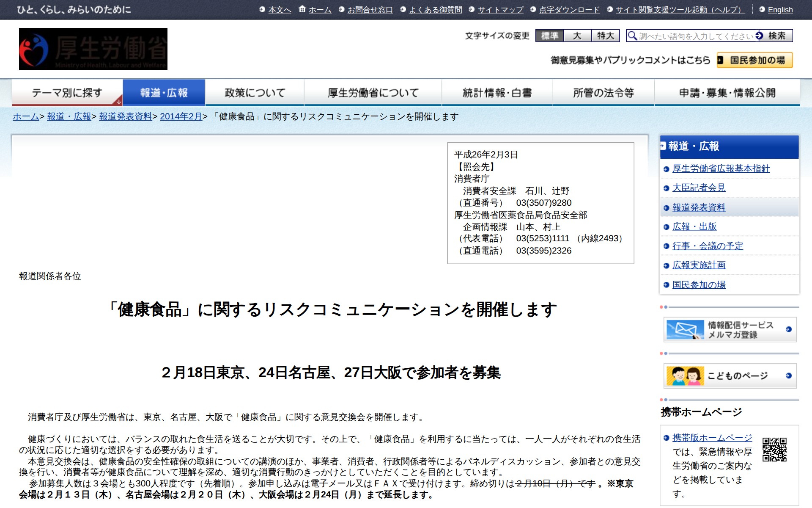This screenshot has height=508, width=812.
Task: Click the home icon in top bar
Action: pos(302,9)
